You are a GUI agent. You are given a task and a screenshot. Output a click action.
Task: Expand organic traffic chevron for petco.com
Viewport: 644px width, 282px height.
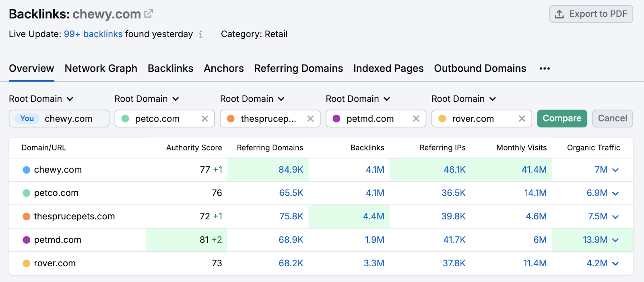pyautogui.click(x=615, y=193)
